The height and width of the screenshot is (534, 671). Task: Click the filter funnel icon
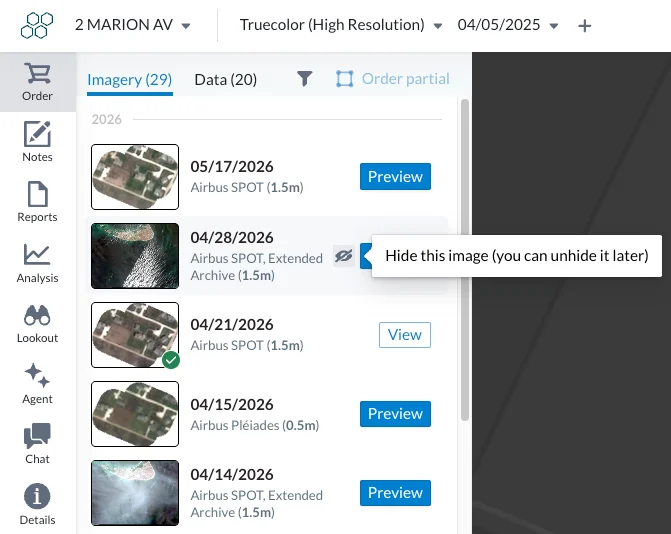[304, 79]
